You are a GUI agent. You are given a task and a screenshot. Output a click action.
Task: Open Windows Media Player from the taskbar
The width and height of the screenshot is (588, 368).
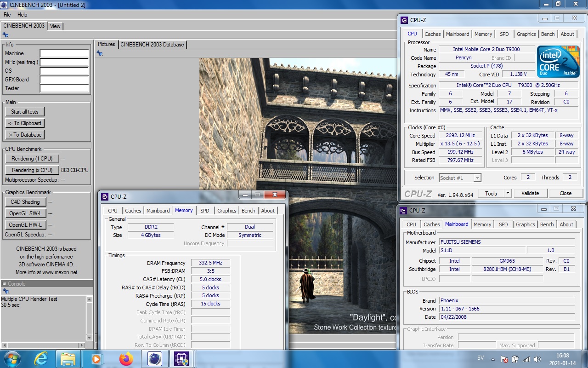pos(97,359)
